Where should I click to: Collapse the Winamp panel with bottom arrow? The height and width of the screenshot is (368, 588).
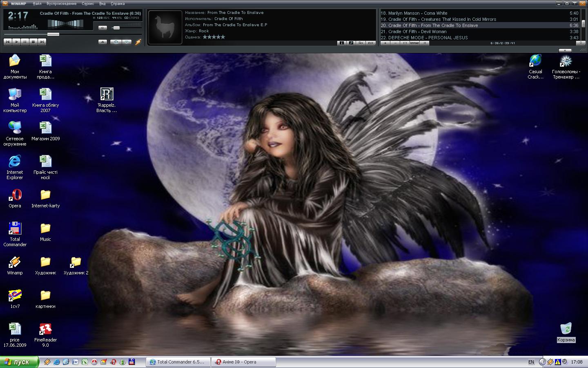tap(565, 50)
